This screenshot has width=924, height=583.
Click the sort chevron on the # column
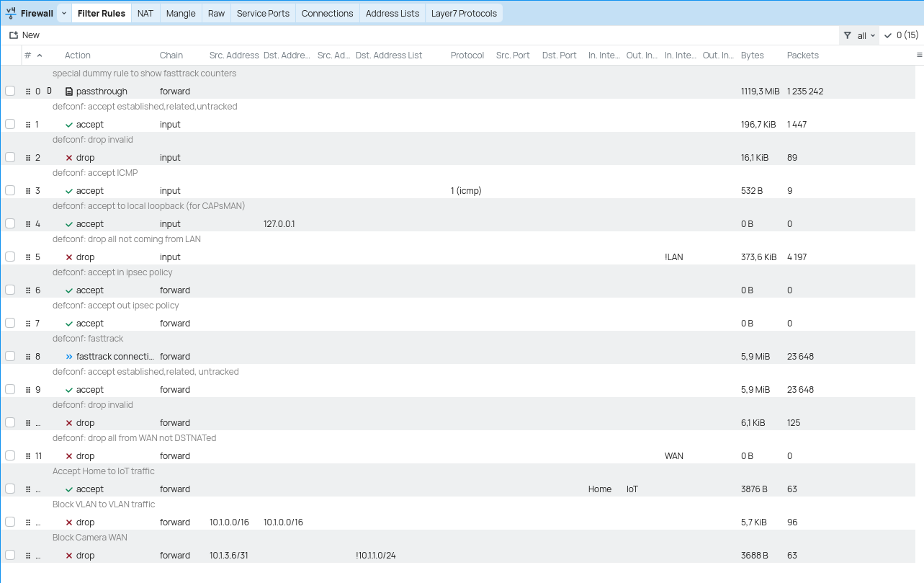[x=38, y=54]
